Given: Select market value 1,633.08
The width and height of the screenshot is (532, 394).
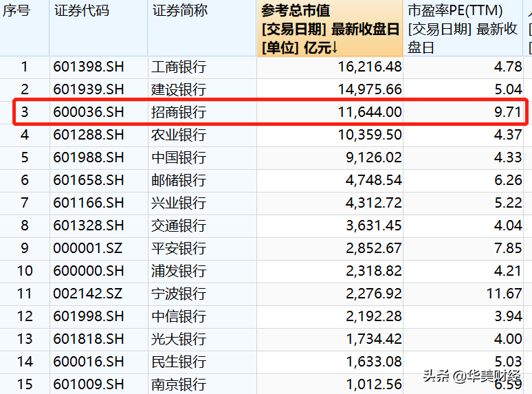Looking at the screenshot, I should click(x=374, y=362).
